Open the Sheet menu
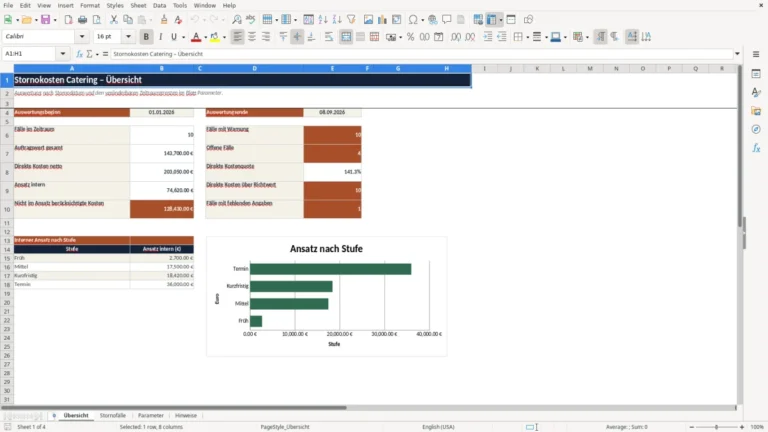The image size is (768, 432). click(138, 5)
